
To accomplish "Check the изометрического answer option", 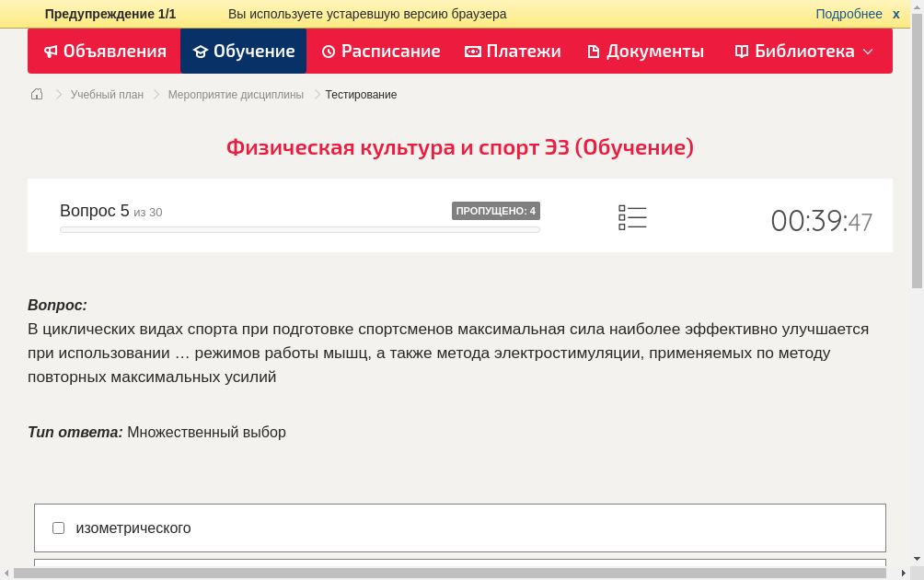I will [58, 528].
